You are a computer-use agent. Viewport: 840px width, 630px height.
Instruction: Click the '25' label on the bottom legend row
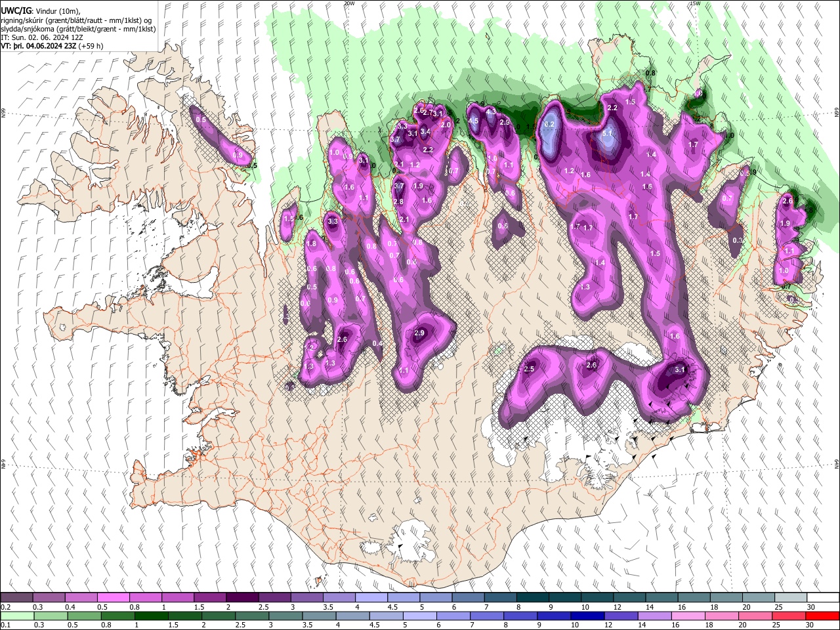click(x=778, y=625)
